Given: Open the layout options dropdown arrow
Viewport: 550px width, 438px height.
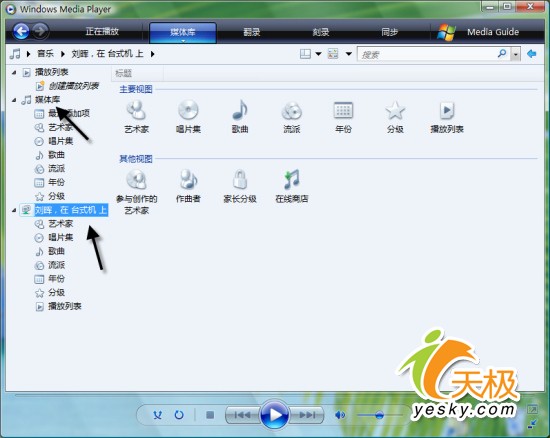Looking at the screenshot, I should pos(318,54).
